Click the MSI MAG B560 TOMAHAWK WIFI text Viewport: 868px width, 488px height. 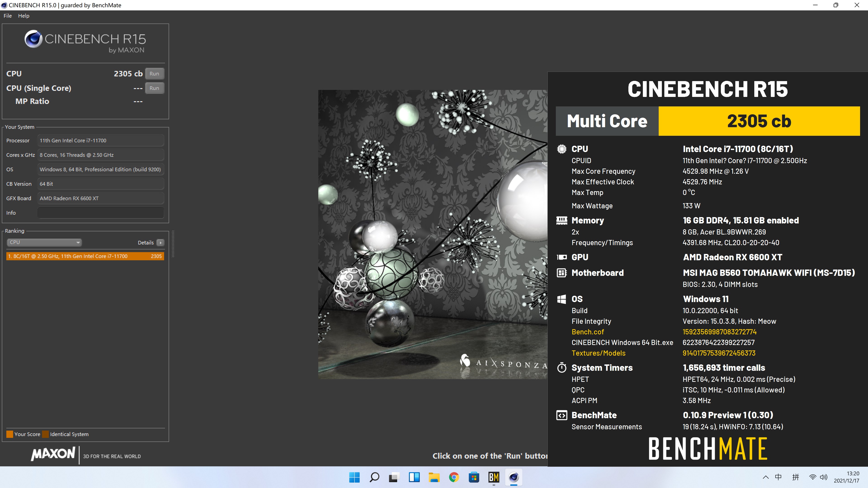(x=769, y=273)
